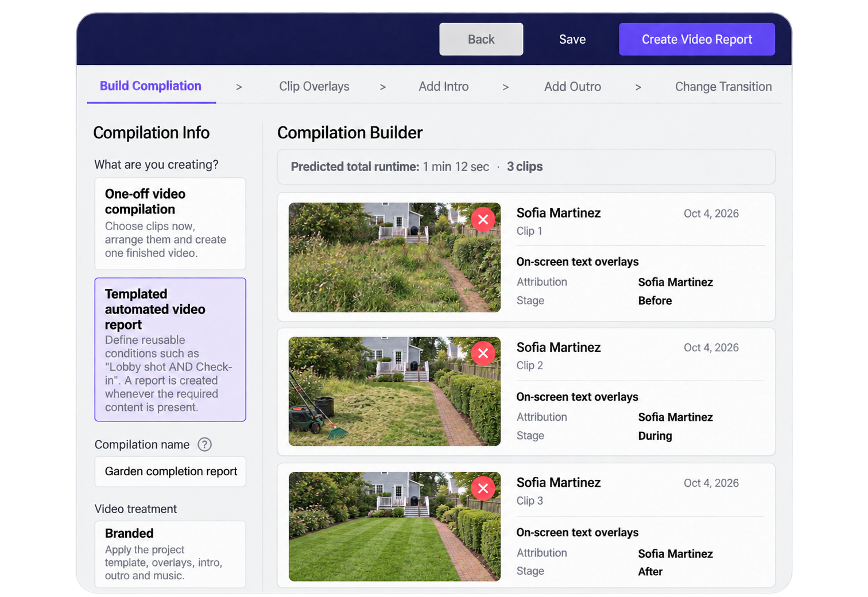This screenshot has height=597, width=868.
Task: Click the Clip 3 label
Action: [x=529, y=501]
